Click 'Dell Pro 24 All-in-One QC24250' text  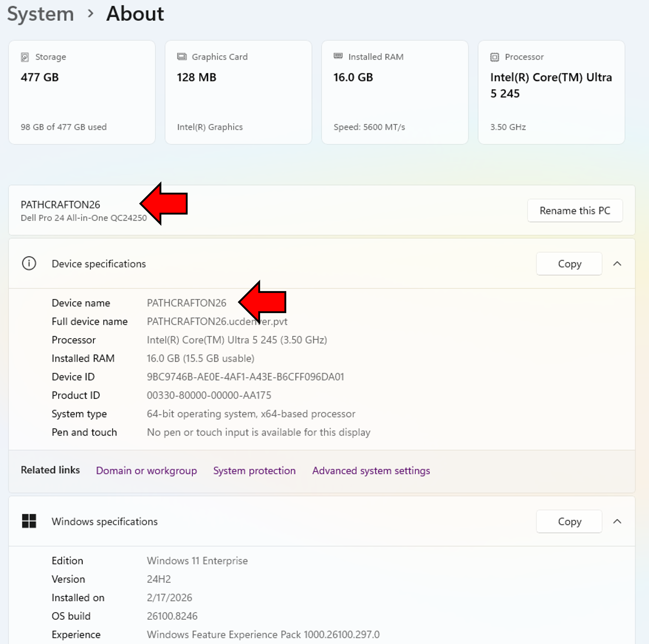(x=84, y=218)
